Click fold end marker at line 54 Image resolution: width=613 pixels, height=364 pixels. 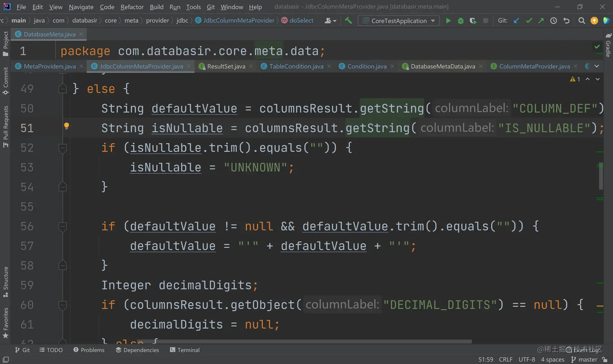62,186
